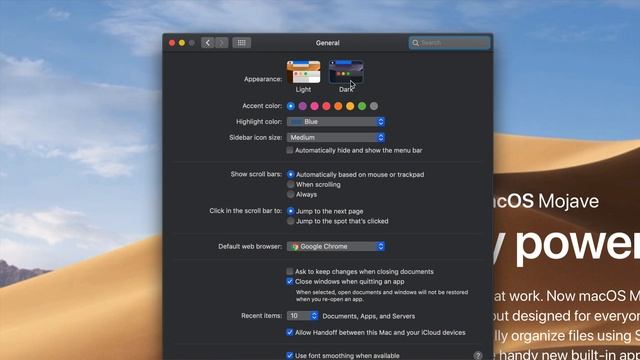Select the Dark appearance thumbnail
640x360 pixels.
click(346, 72)
